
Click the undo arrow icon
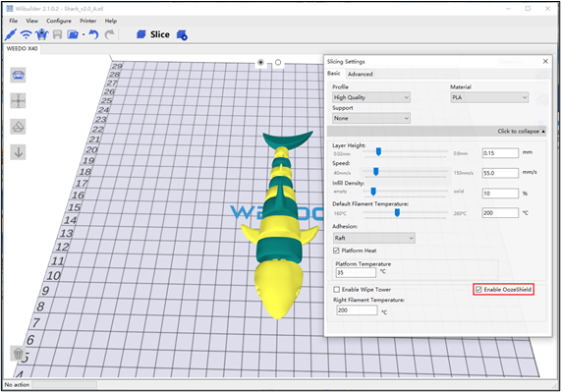tap(93, 34)
